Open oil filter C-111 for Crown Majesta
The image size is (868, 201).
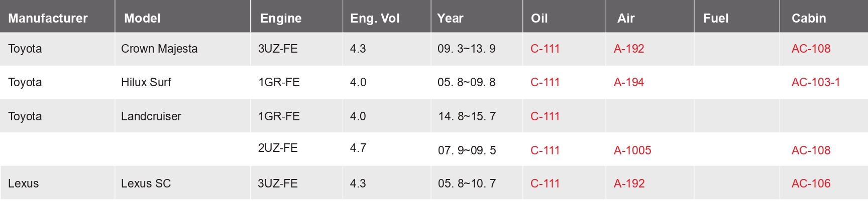[x=545, y=49]
